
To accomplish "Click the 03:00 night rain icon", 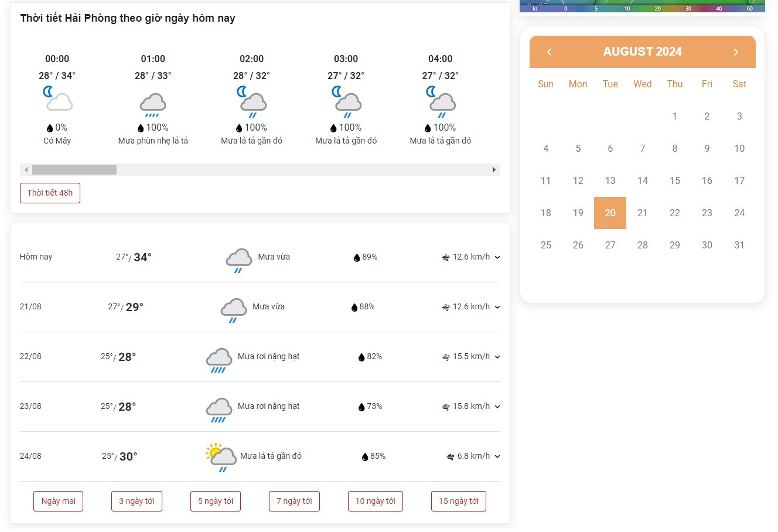I will click(346, 101).
